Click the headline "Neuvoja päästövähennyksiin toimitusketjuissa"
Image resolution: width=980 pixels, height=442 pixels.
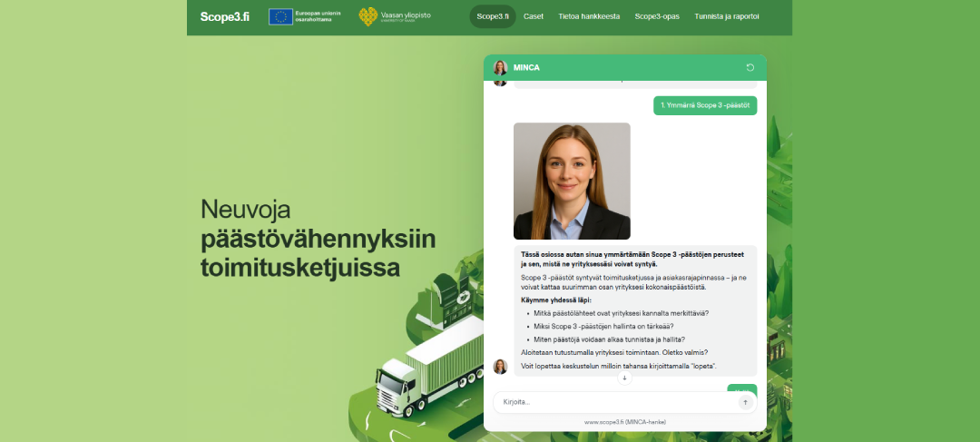point(318,238)
